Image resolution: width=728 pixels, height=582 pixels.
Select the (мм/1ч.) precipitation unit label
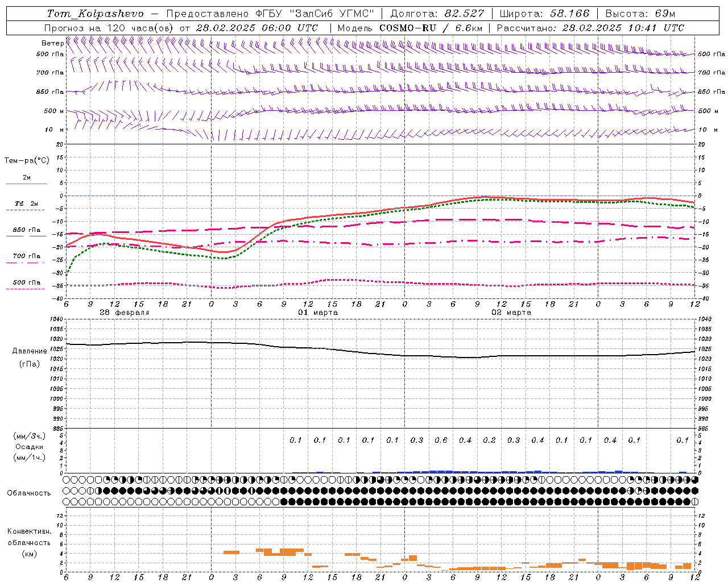(30, 458)
